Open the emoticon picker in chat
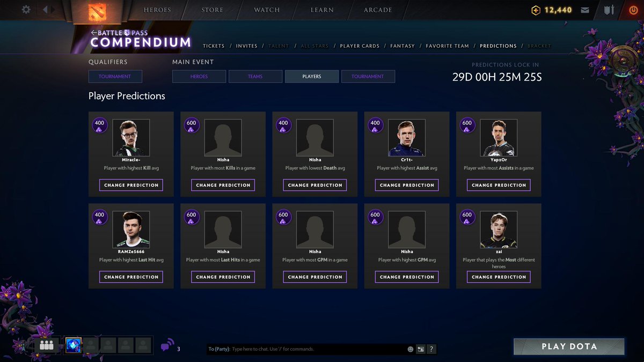 [x=411, y=349]
